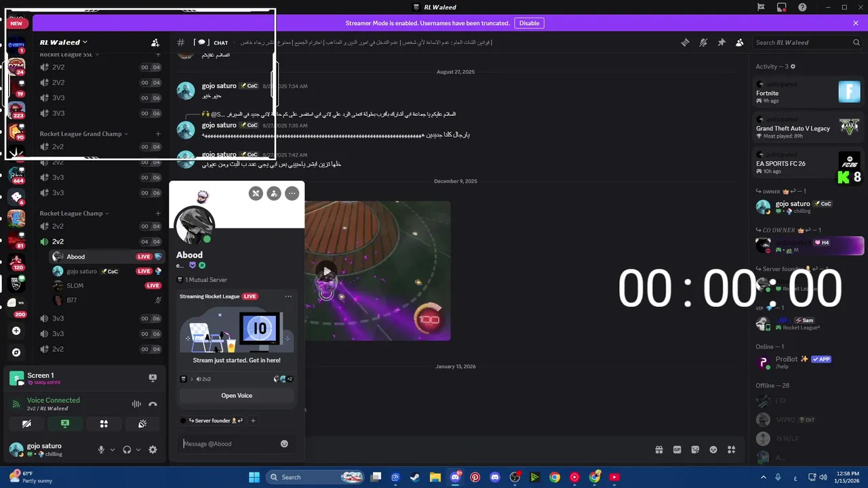Open User Settings gear
868x488 pixels.
(x=153, y=449)
